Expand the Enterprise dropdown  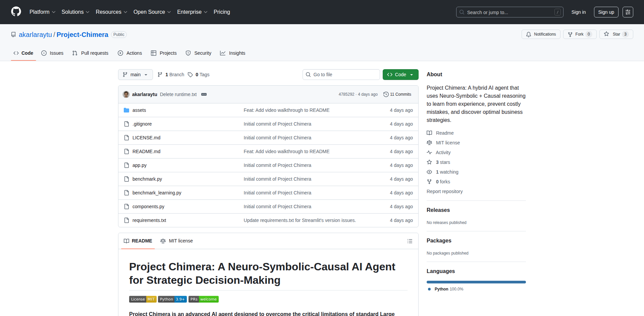coord(192,12)
